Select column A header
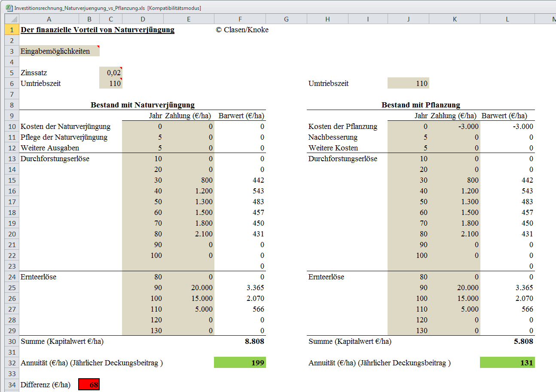Viewport: 556px width, 392px height. [x=49, y=19]
